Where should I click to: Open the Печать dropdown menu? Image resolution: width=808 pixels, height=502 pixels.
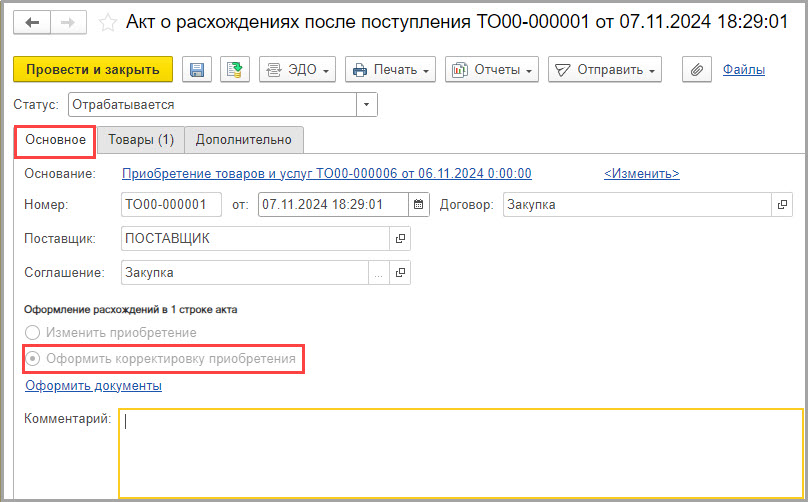(x=390, y=70)
